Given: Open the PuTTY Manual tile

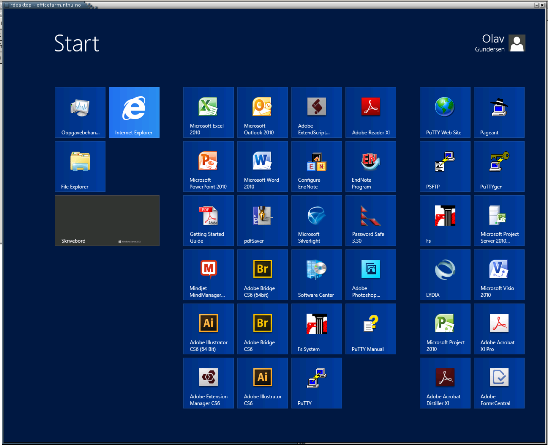Looking at the screenshot, I should (x=370, y=329).
